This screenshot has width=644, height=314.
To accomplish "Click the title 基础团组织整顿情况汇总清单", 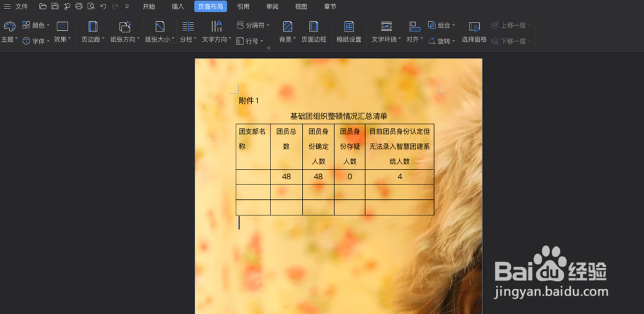I will click(x=339, y=116).
